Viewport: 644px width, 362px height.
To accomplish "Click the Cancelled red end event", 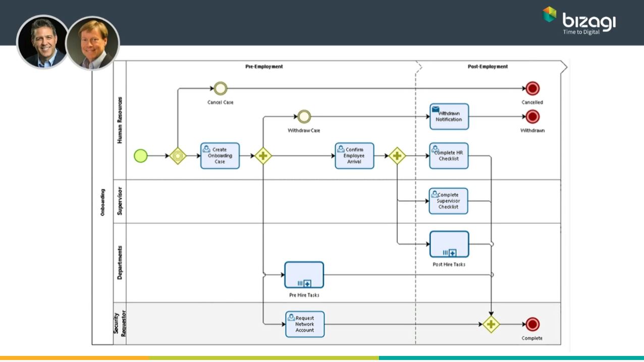I will pos(532,89).
